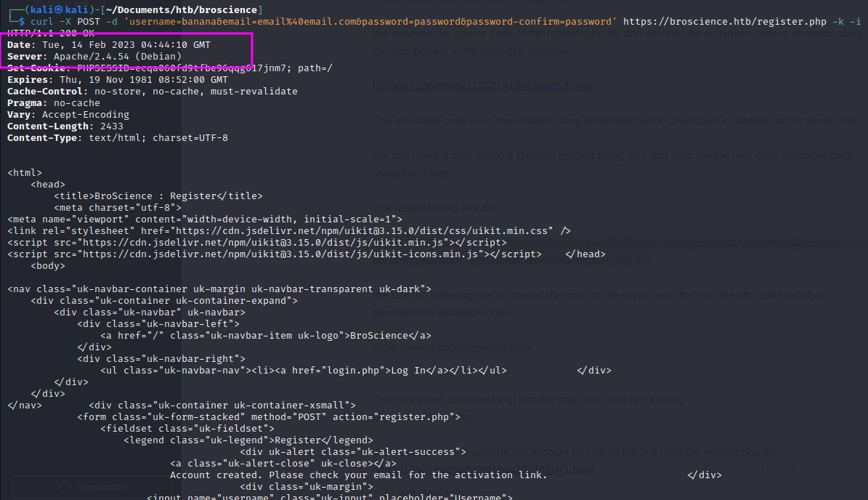Click the Vary: Accept-Encoding header
This screenshot has width=868, height=500.
click(x=68, y=115)
